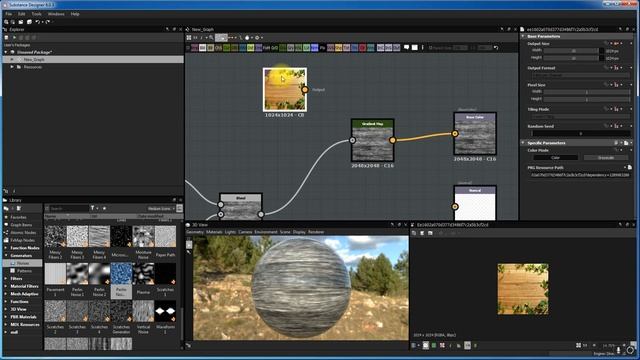Collapse the Specific Parameters section
Image resolution: width=640 pixels, height=360 pixels.
click(x=523, y=143)
